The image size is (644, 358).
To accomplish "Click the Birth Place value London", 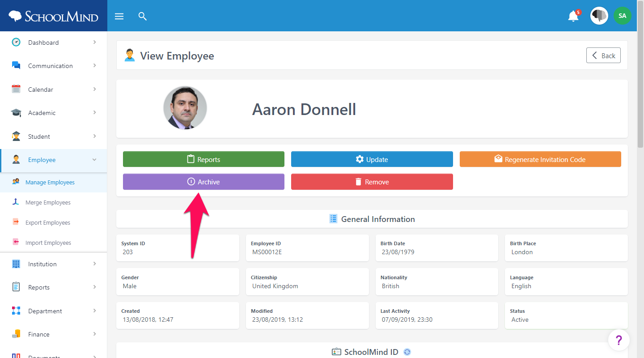I will click(522, 252).
